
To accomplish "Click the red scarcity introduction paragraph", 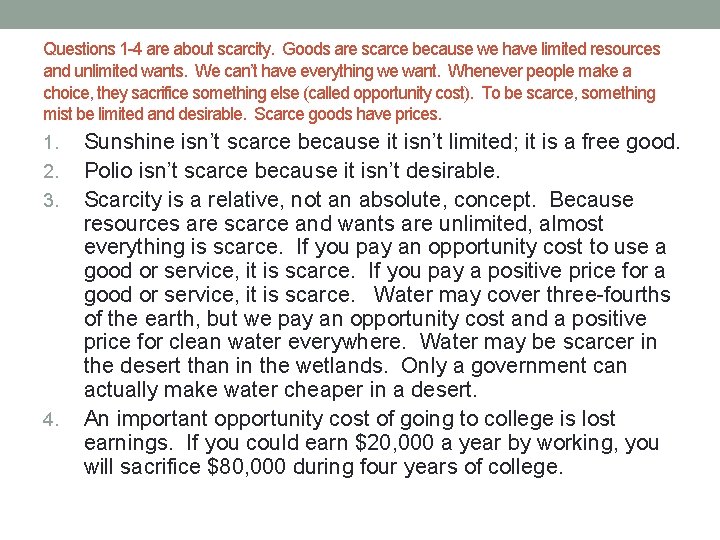I will tap(351, 82).
